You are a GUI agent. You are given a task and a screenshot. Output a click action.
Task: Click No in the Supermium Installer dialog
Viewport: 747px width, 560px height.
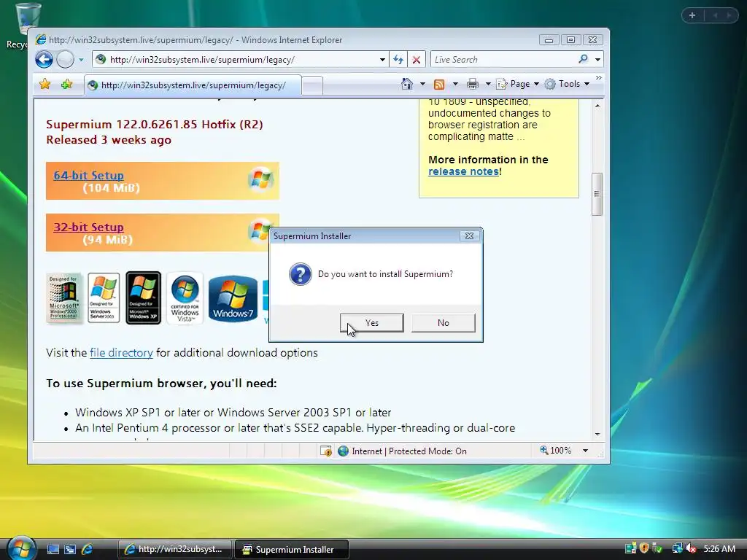(443, 323)
